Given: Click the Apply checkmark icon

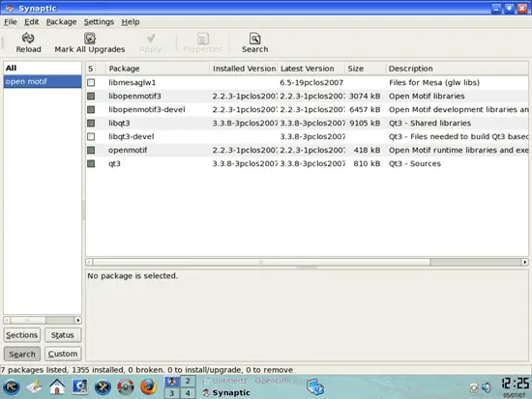Looking at the screenshot, I should [x=151, y=38].
